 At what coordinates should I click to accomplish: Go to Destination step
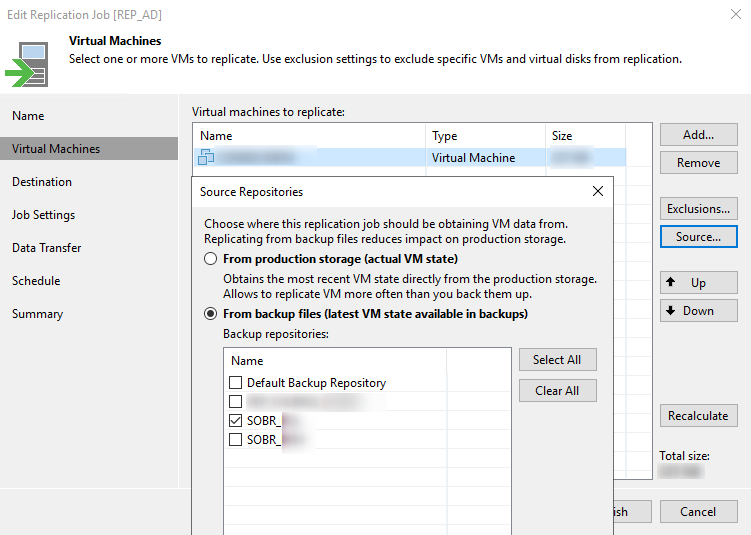[x=42, y=182]
